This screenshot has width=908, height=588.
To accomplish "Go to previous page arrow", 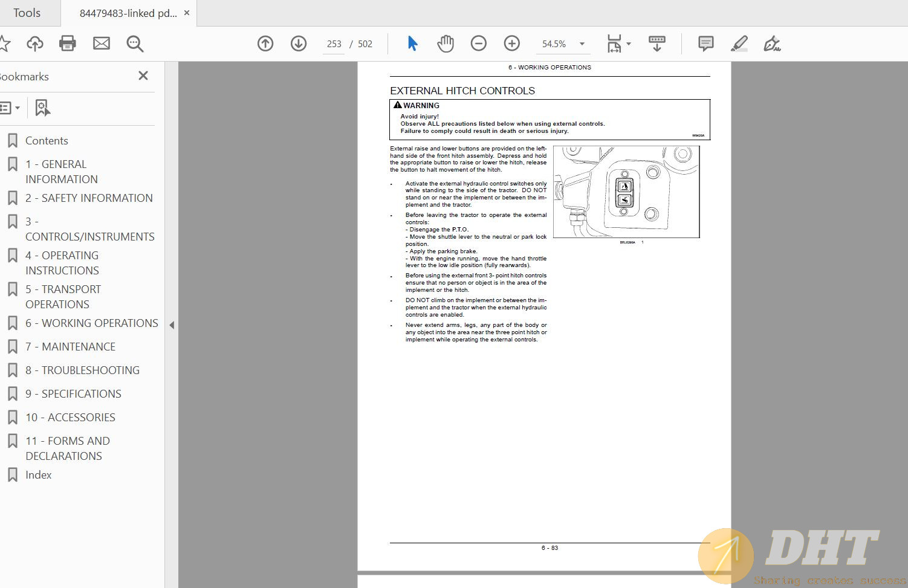I will 265,44.
